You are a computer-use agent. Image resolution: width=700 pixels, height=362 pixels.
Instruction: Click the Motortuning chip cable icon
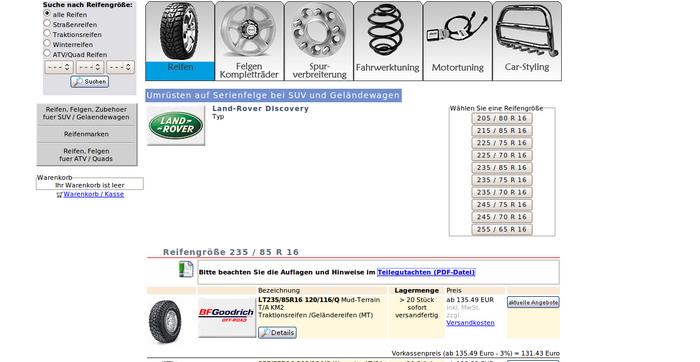(x=457, y=28)
